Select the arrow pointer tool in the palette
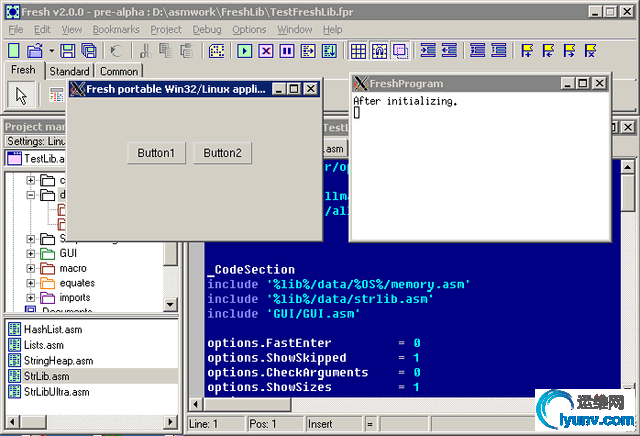Viewport: 640px width, 436px height. coord(21,95)
